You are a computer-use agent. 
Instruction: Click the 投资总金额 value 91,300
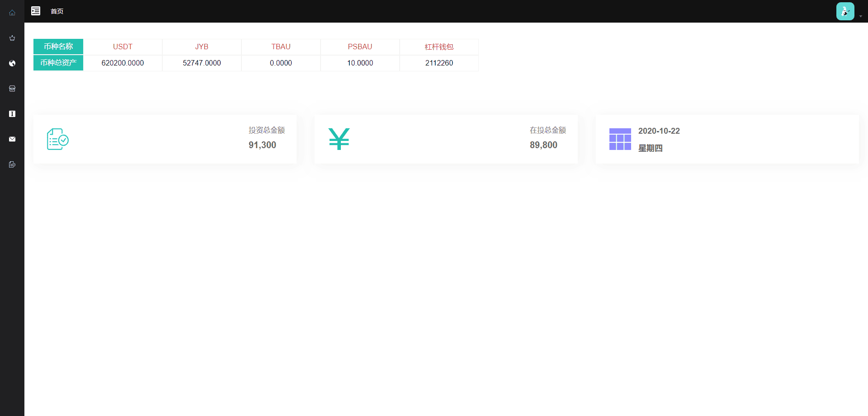262,145
